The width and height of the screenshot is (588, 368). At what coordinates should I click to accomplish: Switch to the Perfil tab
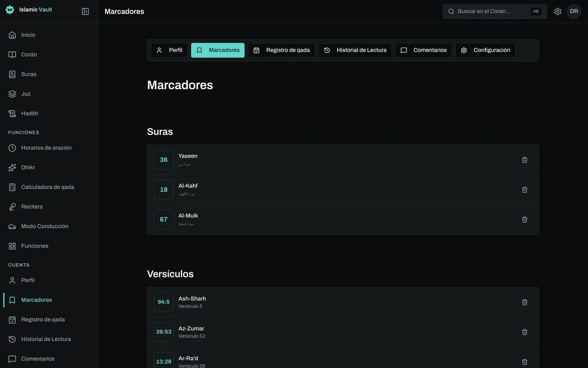(169, 50)
